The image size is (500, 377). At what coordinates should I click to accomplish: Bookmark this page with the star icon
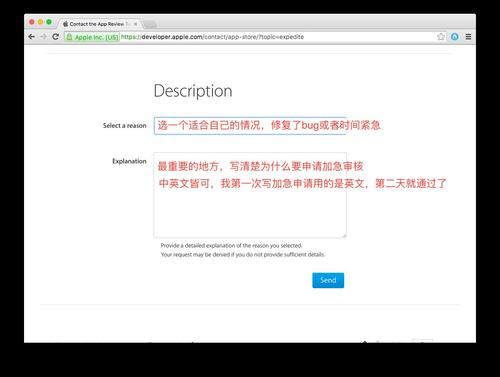[x=441, y=37]
